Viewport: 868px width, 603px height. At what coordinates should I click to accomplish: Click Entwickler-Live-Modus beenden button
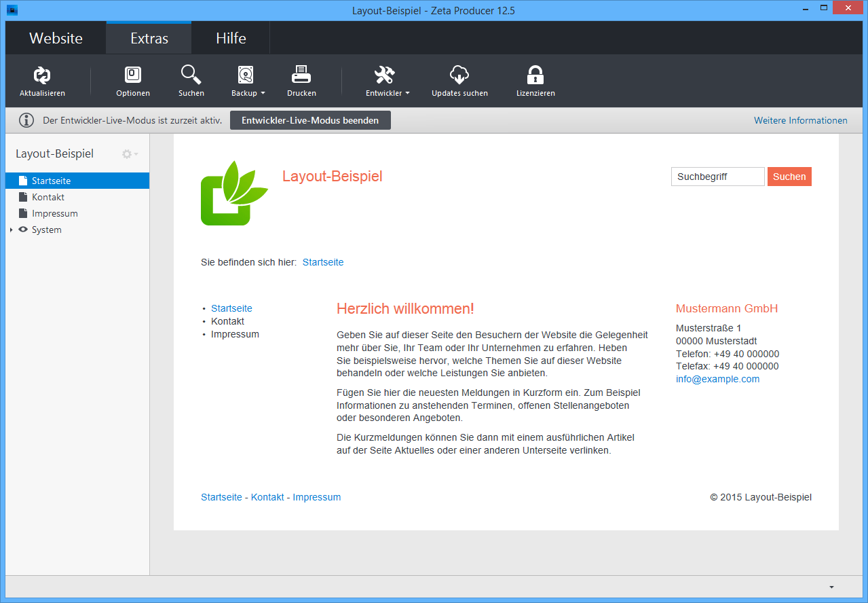310,120
